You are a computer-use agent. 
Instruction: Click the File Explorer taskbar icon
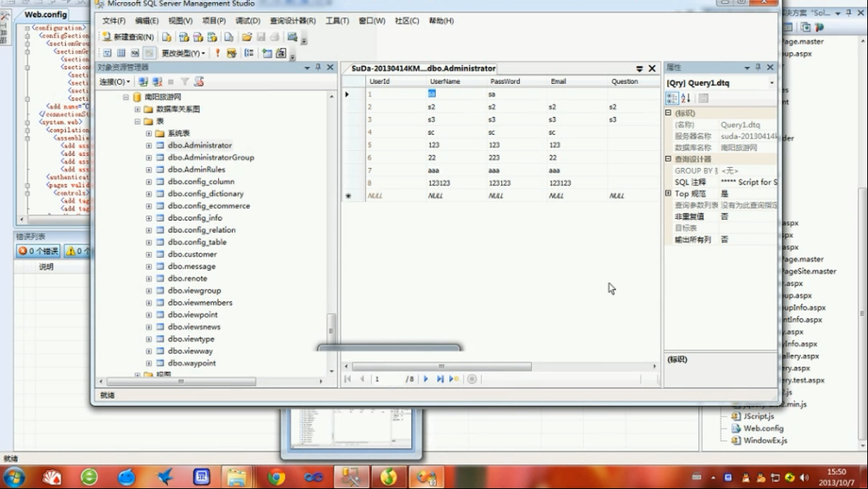237,477
